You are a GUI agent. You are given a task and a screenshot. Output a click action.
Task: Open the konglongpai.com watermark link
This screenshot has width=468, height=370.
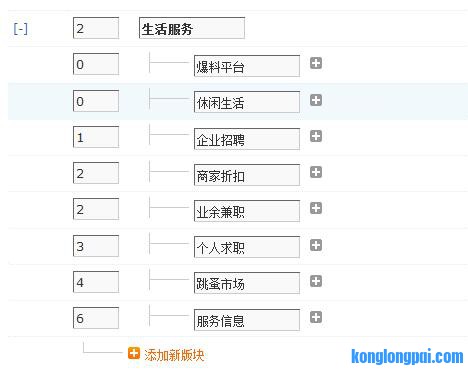tap(407, 356)
